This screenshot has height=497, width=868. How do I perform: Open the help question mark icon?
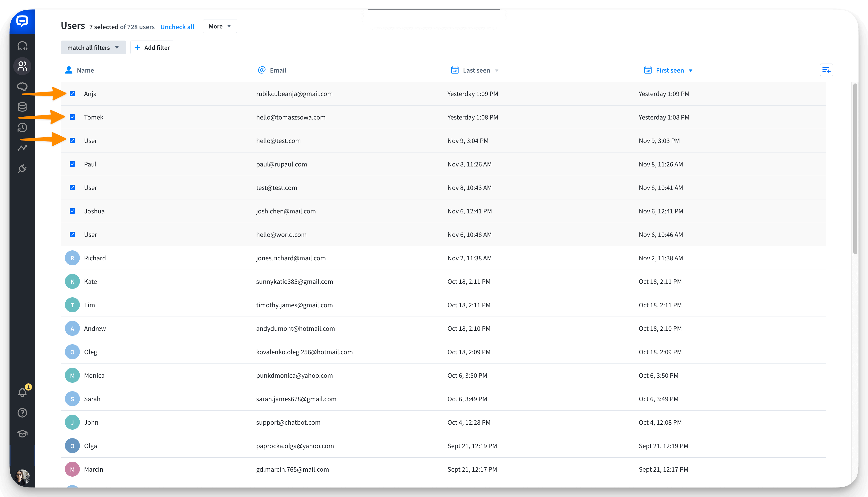(x=22, y=413)
